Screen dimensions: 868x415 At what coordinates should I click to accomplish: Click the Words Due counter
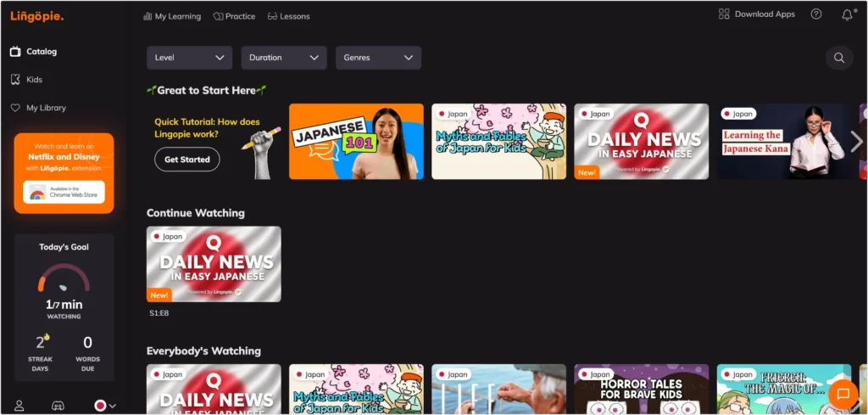pos(87,353)
